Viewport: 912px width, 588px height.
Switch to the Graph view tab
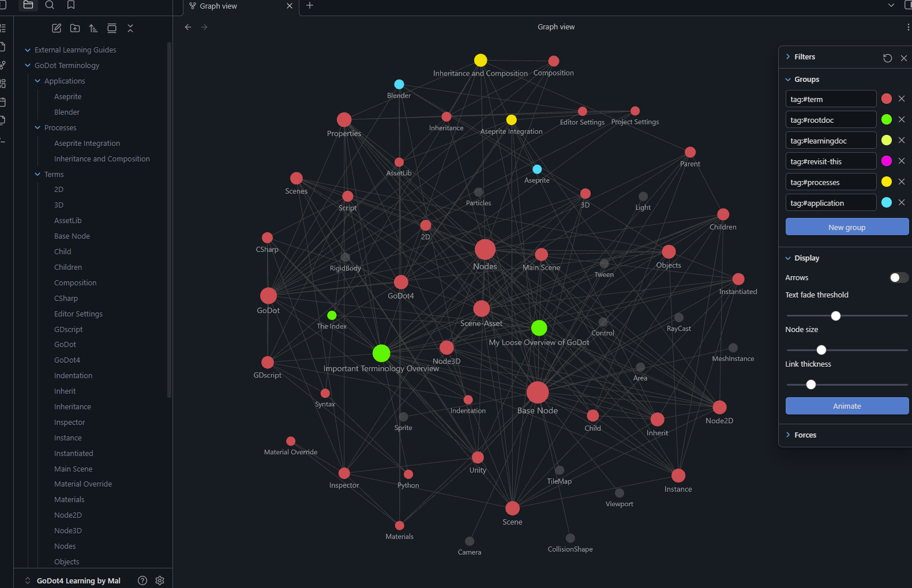pos(237,6)
